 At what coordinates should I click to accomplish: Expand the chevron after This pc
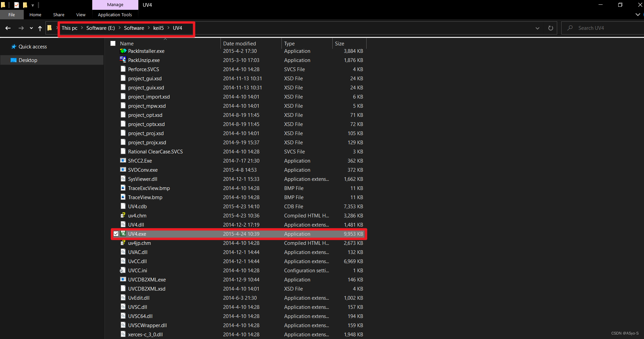(x=82, y=28)
